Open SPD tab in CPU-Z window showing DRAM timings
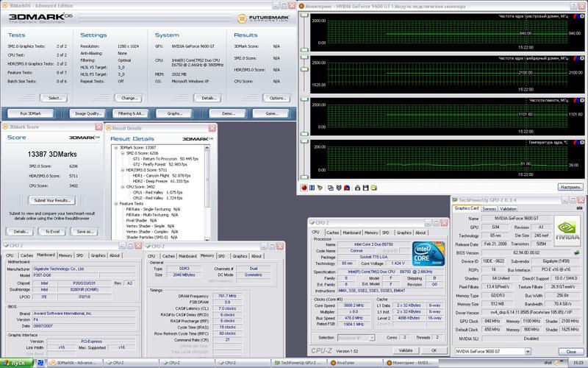 [222, 256]
